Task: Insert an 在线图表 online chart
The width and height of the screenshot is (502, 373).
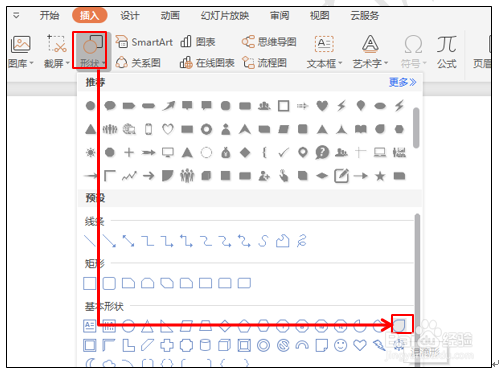Action: click(207, 63)
